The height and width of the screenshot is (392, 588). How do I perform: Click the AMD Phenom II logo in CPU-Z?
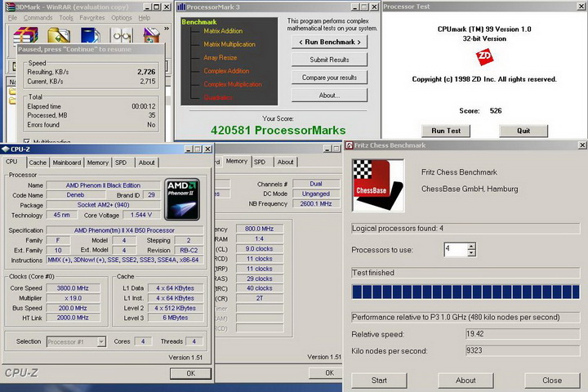pyautogui.click(x=182, y=199)
